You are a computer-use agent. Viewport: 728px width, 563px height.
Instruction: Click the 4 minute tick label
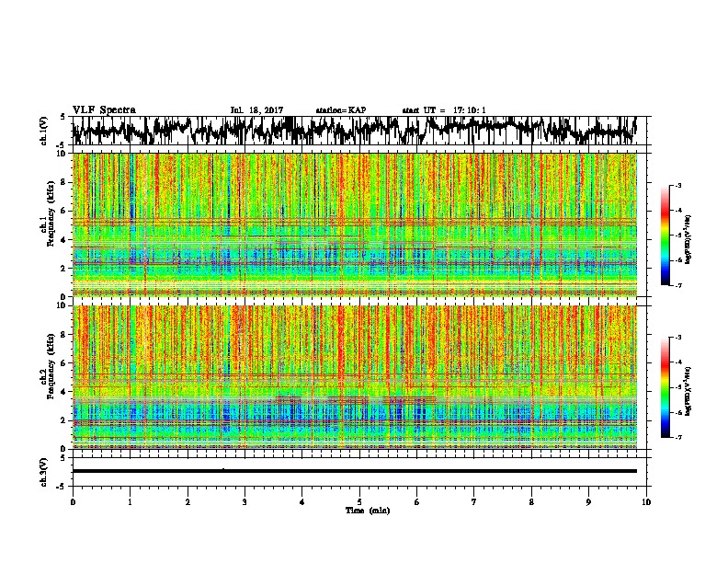coord(301,502)
